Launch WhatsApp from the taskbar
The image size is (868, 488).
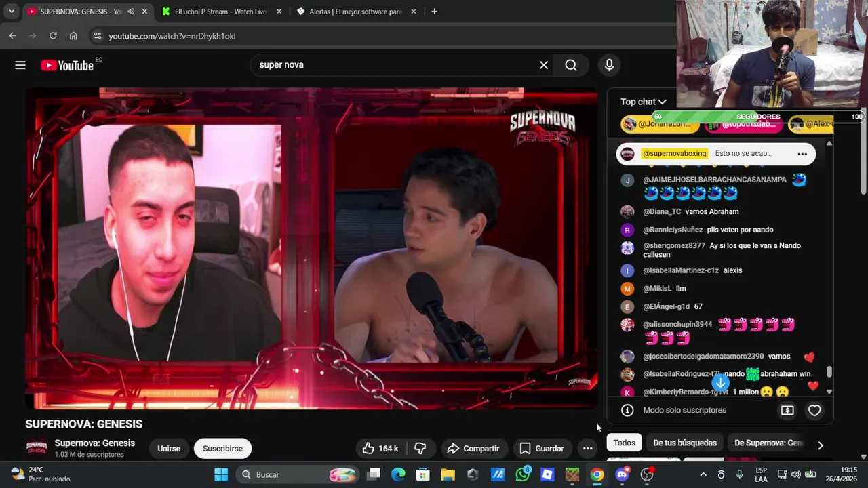tap(522, 474)
